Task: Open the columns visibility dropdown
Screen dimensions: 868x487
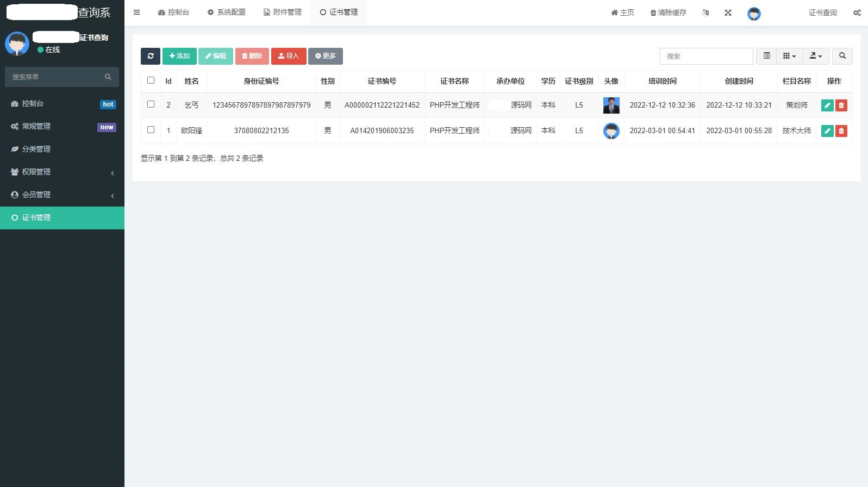Action: tap(789, 56)
